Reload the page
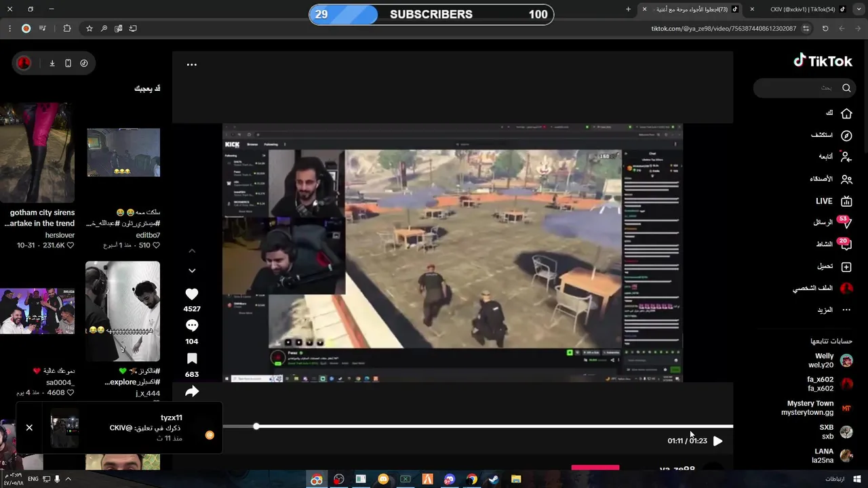The image size is (868, 488). click(x=825, y=28)
